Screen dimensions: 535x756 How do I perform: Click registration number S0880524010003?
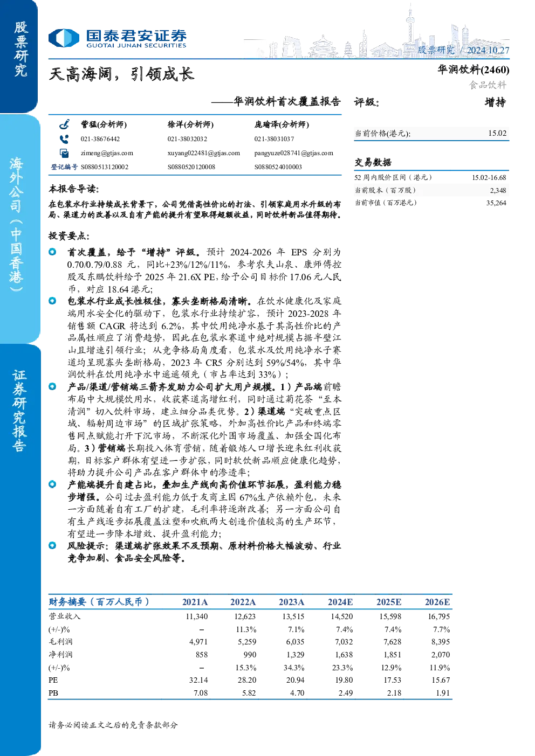278,167
